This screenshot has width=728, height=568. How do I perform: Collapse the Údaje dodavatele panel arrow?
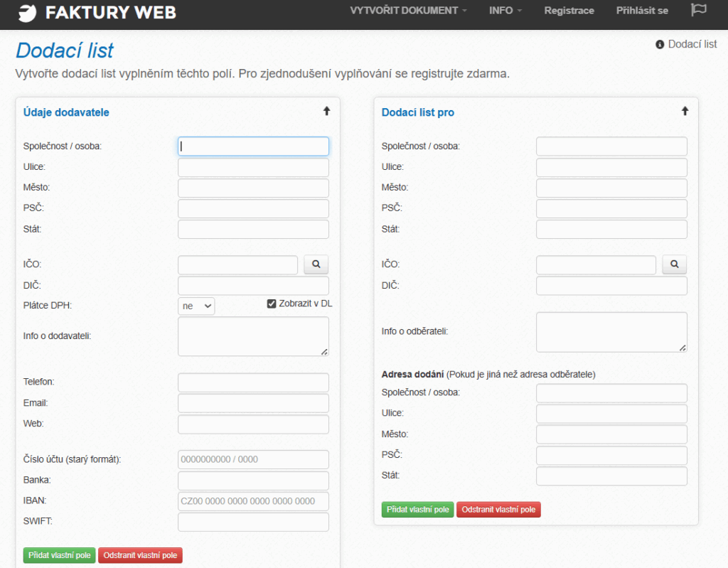coord(327,112)
